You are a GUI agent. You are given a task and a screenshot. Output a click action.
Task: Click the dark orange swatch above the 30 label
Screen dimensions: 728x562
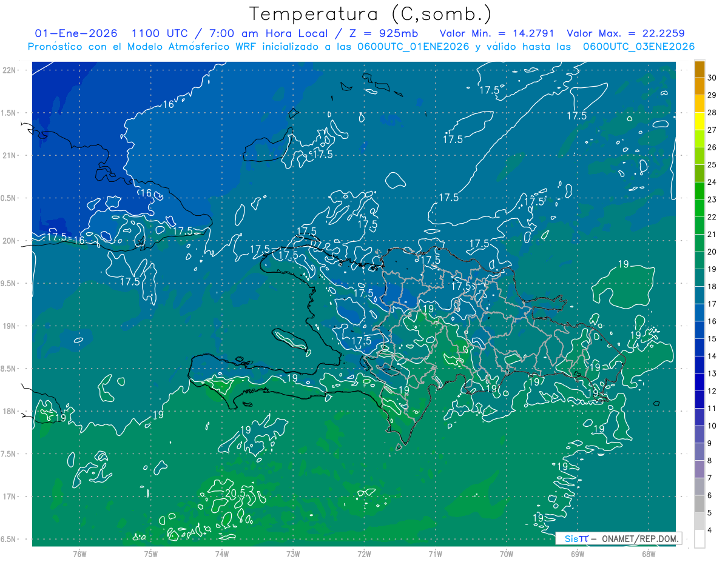[699, 69]
